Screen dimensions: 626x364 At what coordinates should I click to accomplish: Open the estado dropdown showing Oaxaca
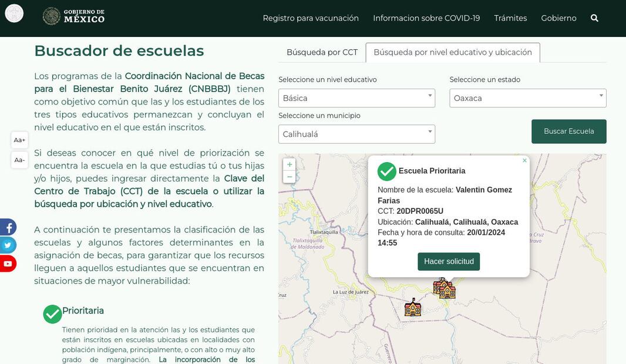pos(528,98)
